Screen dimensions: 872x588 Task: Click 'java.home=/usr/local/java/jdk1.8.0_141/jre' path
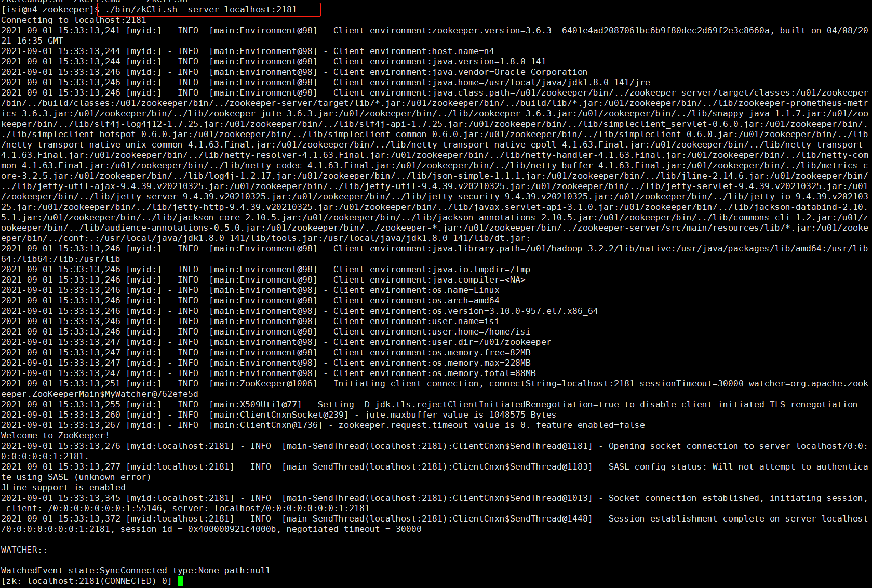click(541, 82)
